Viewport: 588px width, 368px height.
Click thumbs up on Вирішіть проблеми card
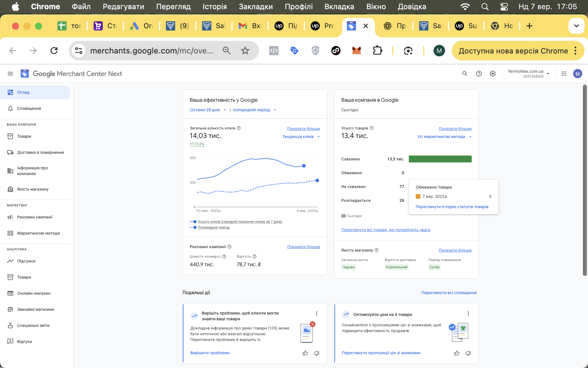pyautogui.click(x=305, y=353)
